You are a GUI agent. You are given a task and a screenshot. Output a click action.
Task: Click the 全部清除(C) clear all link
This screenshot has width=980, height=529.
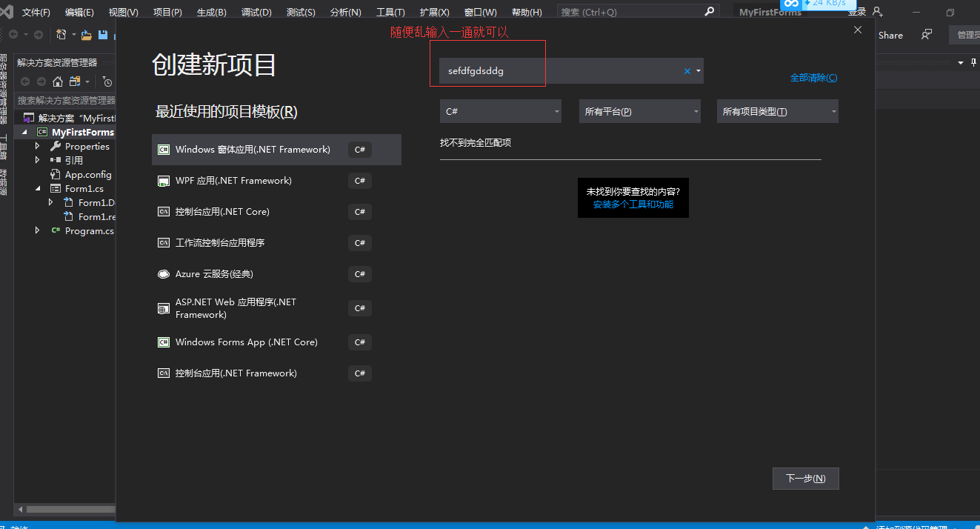click(x=813, y=78)
